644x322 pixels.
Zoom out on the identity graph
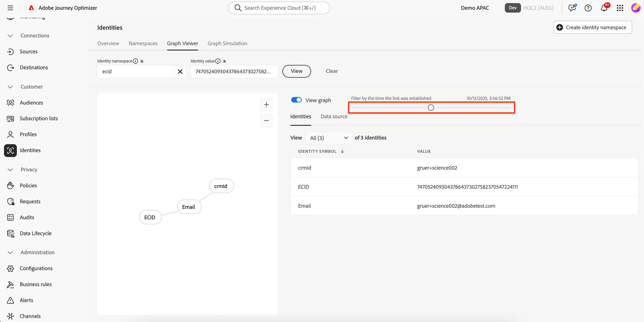[x=266, y=120]
